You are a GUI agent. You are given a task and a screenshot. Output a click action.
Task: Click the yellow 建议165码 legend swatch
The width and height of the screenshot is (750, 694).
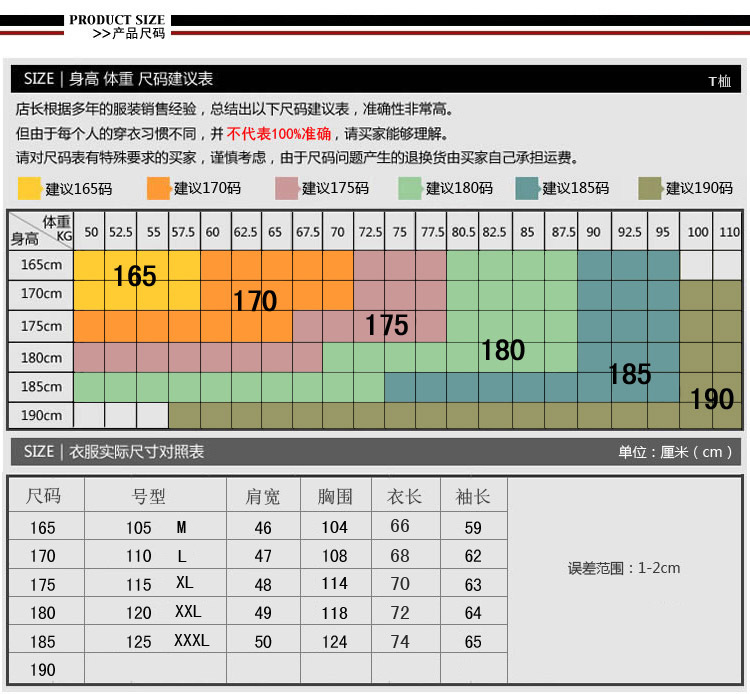pyautogui.click(x=30, y=188)
